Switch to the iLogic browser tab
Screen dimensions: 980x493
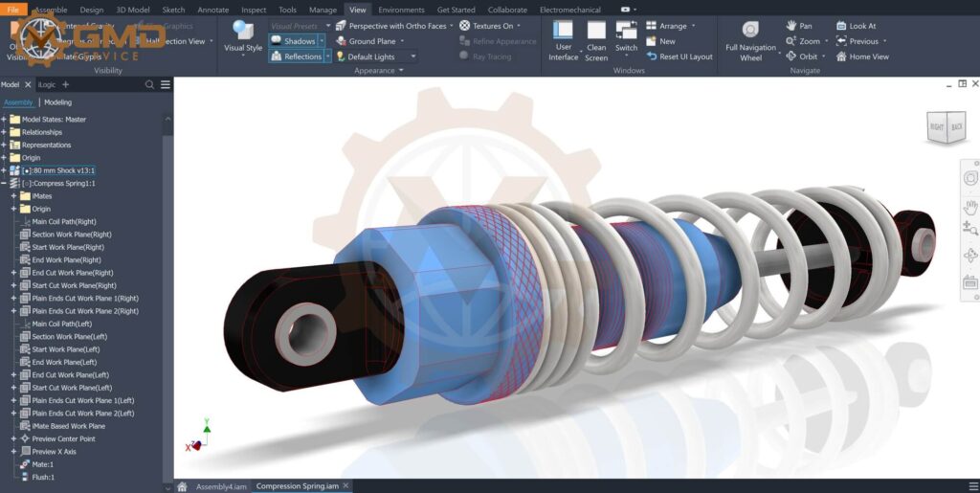pos(47,84)
